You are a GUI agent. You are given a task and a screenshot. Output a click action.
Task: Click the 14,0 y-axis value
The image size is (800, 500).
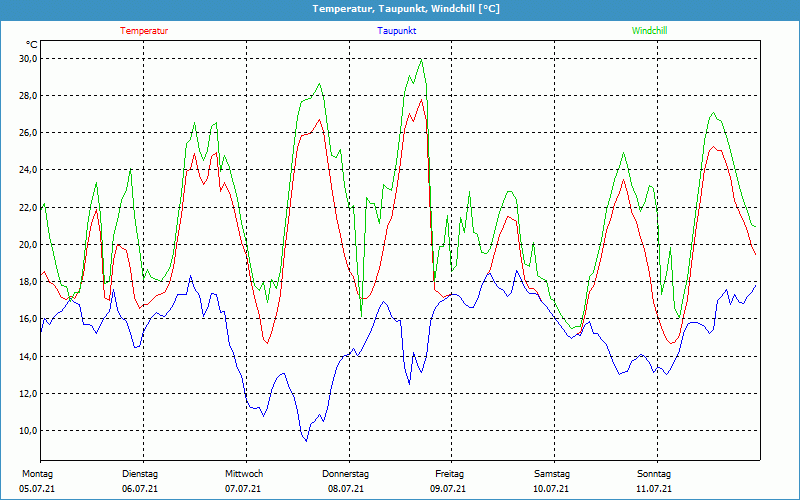coord(28,356)
